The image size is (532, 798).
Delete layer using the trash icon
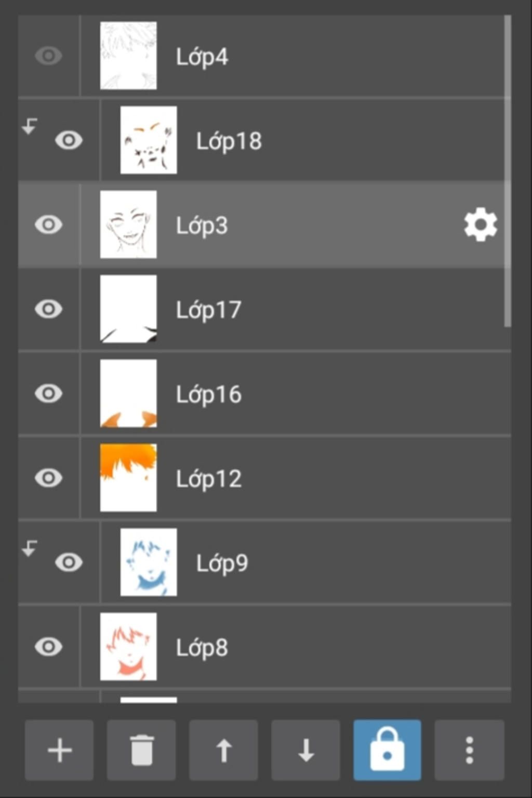tap(141, 750)
